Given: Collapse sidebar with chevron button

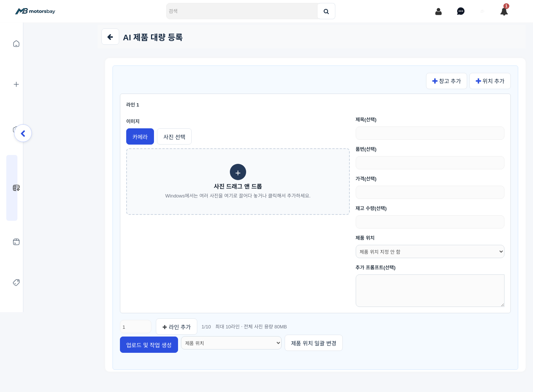Looking at the screenshot, I should pos(23,133).
